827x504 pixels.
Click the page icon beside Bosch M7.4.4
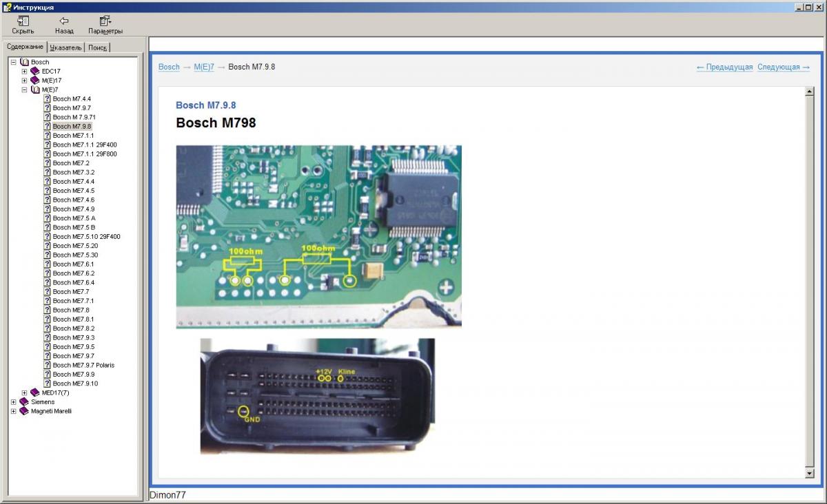[47, 98]
